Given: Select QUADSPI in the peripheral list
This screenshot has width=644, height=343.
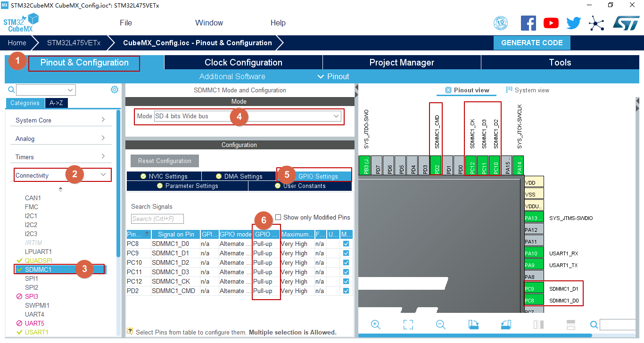Looking at the screenshot, I should (38, 261).
